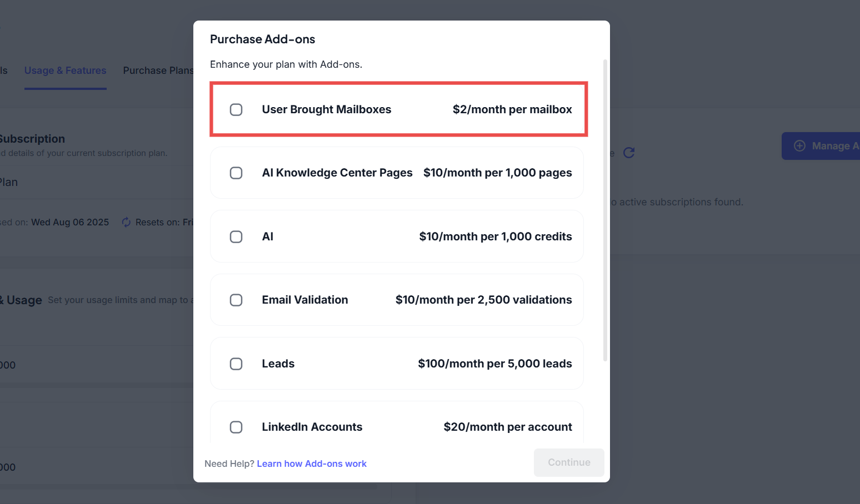Select the Email Validation checkbox
Viewport: 860px width, 504px height.
[236, 300]
